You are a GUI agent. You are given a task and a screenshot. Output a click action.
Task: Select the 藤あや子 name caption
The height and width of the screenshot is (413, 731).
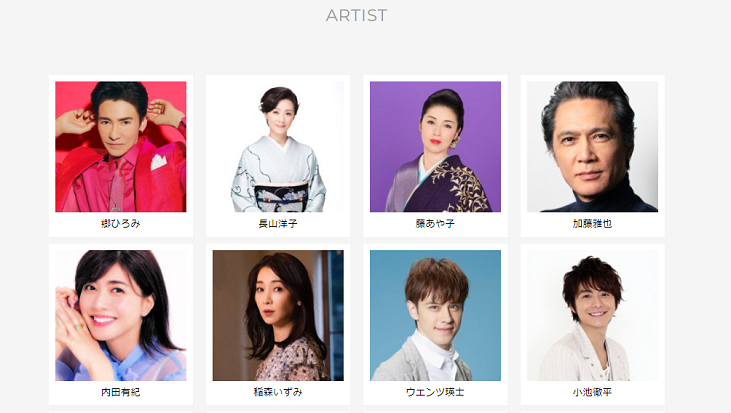pyautogui.click(x=435, y=224)
